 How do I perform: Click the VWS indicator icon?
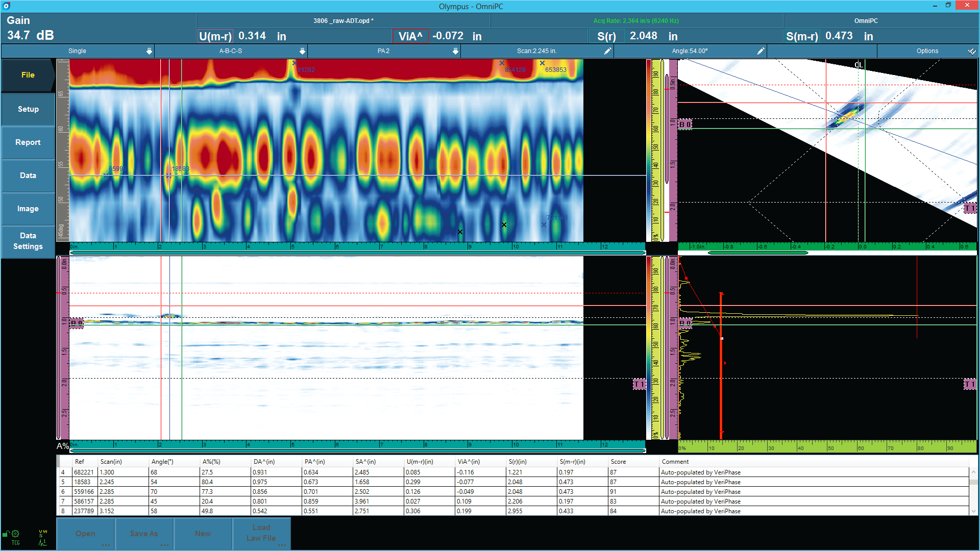[43, 533]
